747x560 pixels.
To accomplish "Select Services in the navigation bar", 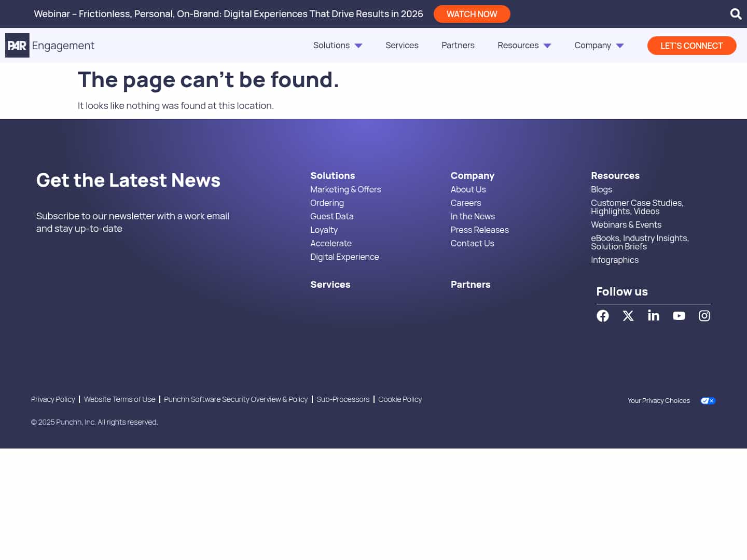I will pos(402,46).
